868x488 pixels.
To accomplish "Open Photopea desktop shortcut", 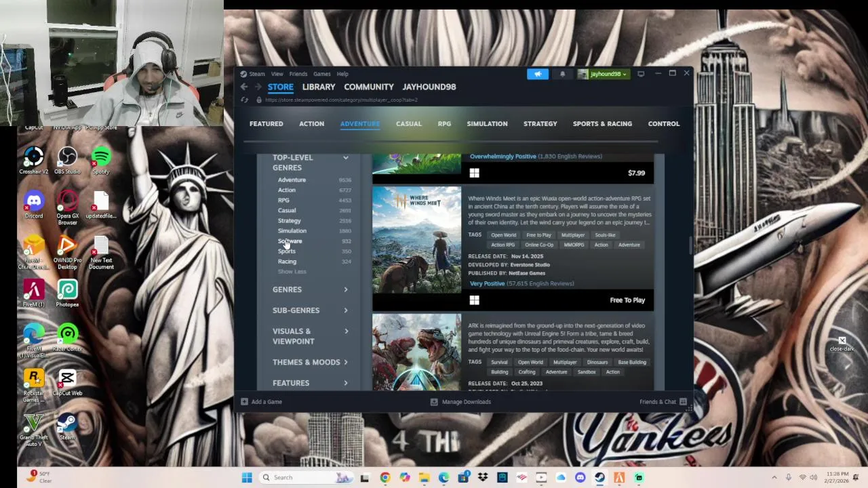I will (x=67, y=293).
